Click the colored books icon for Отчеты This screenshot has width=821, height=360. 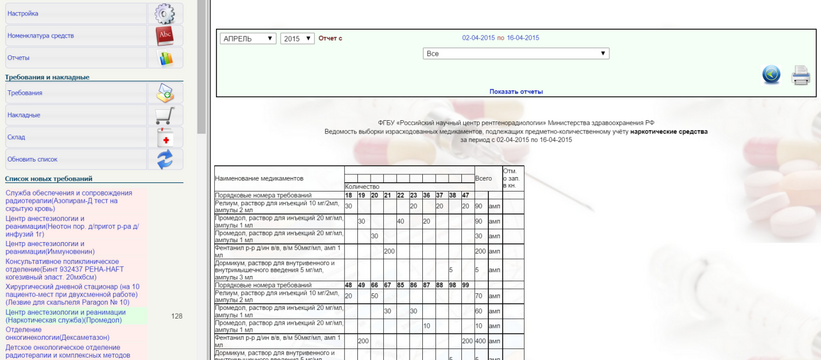[x=165, y=58]
